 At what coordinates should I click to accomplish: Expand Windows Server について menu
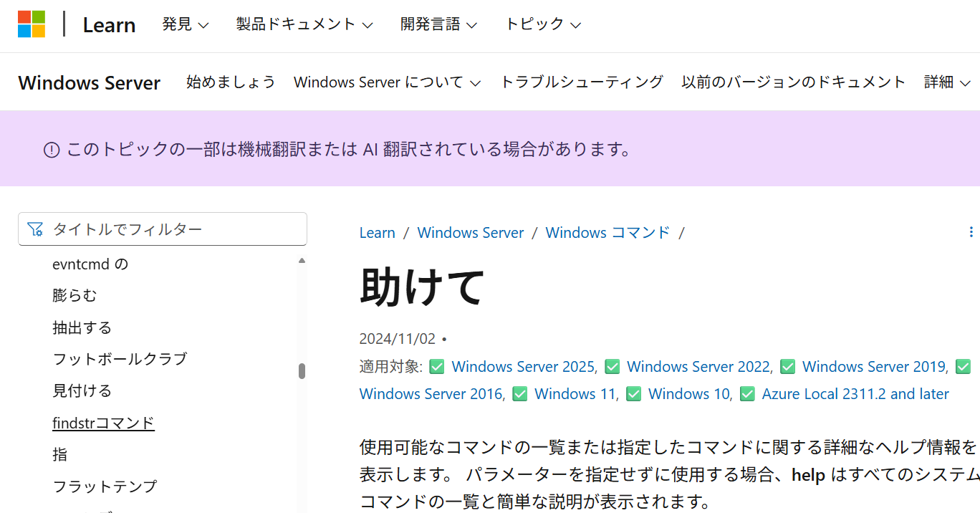[x=387, y=82]
